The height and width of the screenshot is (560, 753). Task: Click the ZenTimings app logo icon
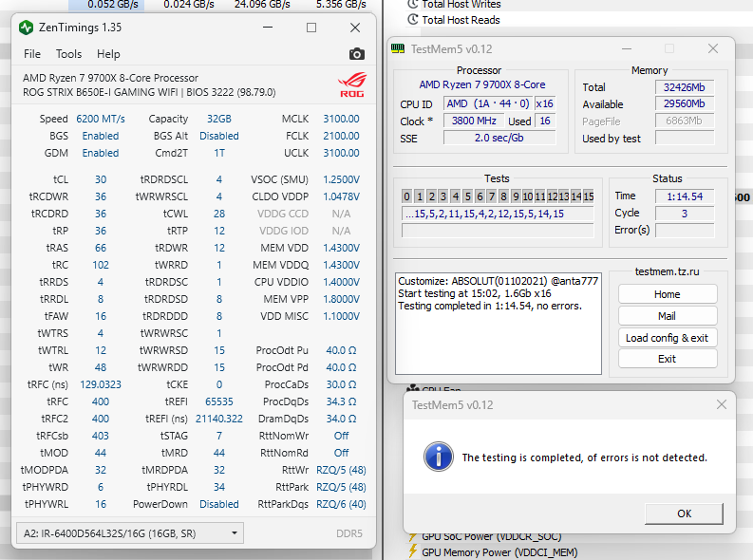click(x=26, y=28)
